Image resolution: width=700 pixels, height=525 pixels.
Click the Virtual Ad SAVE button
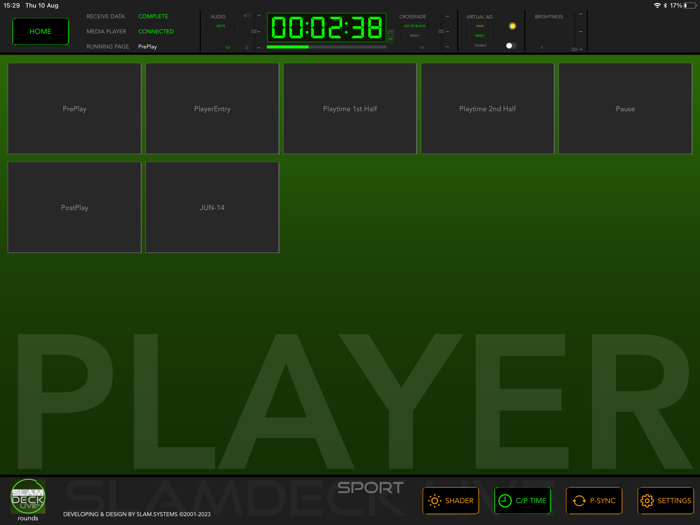(480, 26)
